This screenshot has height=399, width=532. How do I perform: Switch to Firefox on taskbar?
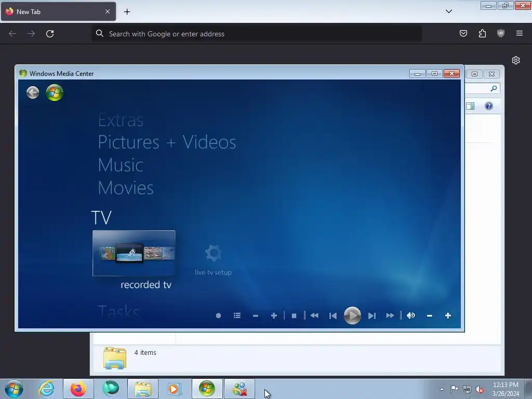[x=78, y=389]
